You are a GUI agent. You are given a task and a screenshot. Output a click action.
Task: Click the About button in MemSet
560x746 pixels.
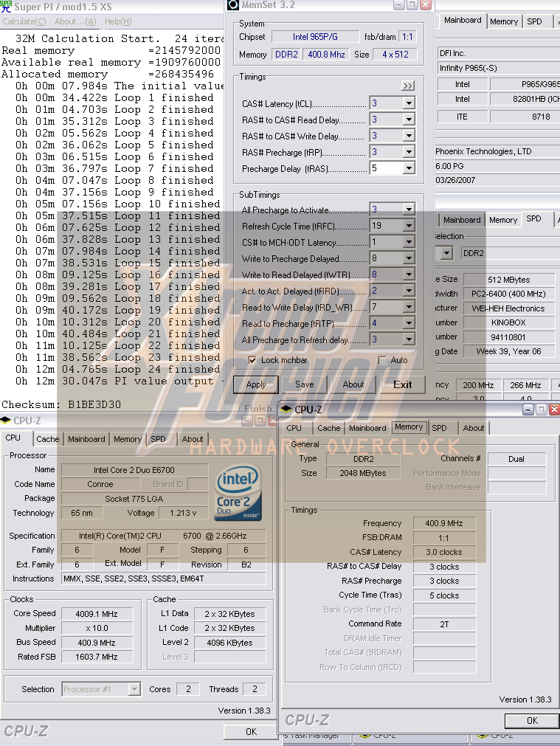point(353,384)
